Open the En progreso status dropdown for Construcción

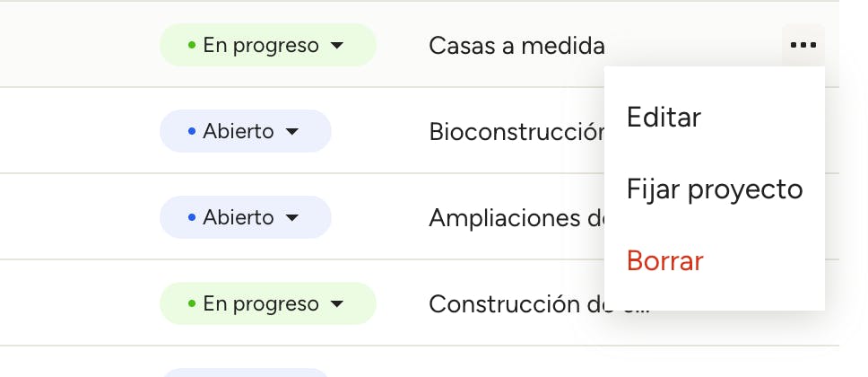click(267, 303)
